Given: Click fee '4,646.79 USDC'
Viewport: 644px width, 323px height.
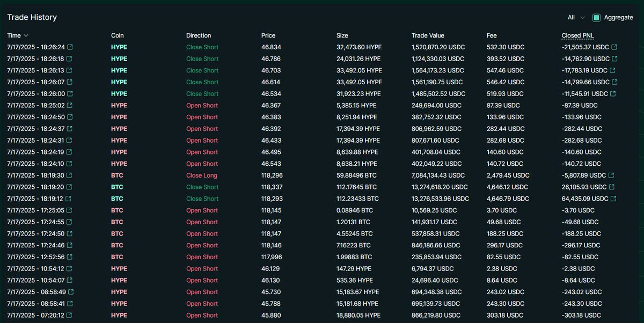Looking at the screenshot, I should click(x=508, y=199).
